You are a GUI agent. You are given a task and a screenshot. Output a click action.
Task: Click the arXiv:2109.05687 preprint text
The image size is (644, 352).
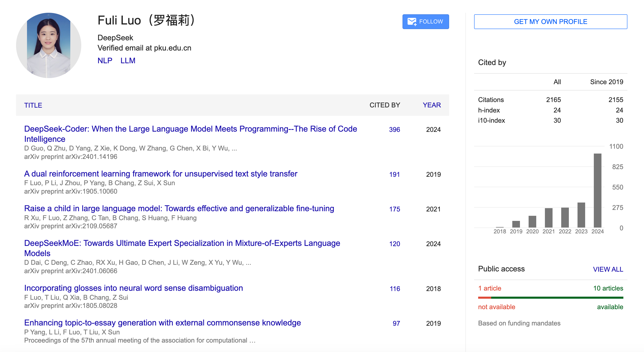[71, 226]
